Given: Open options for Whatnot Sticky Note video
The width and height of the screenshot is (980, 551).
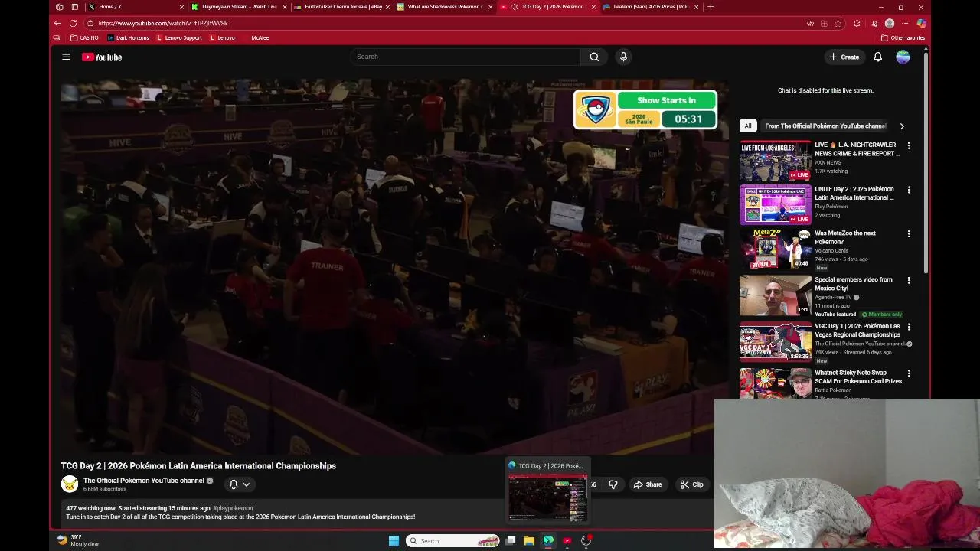Looking at the screenshot, I should [x=909, y=373].
